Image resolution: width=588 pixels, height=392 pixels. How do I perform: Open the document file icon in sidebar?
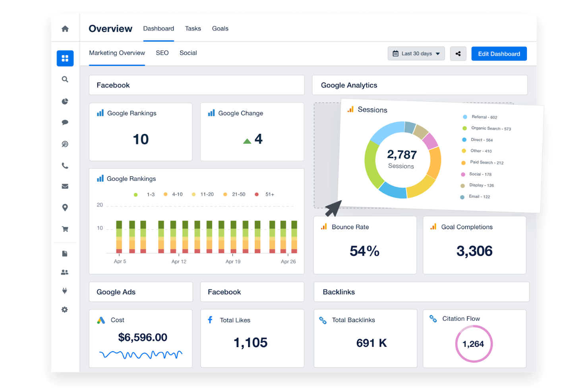point(65,253)
